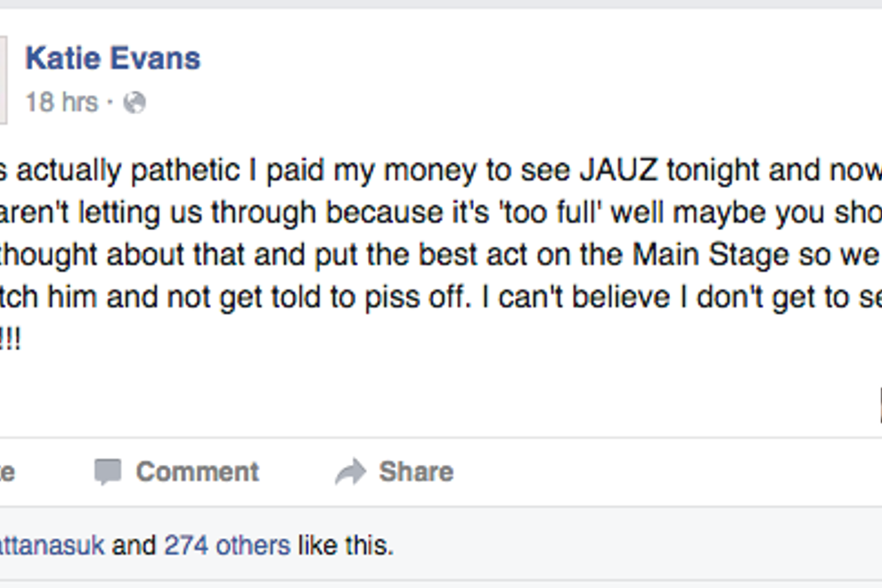The width and height of the screenshot is (882, 588).
Task: View the 274 others who liked
Action: (x=227, y=544)
